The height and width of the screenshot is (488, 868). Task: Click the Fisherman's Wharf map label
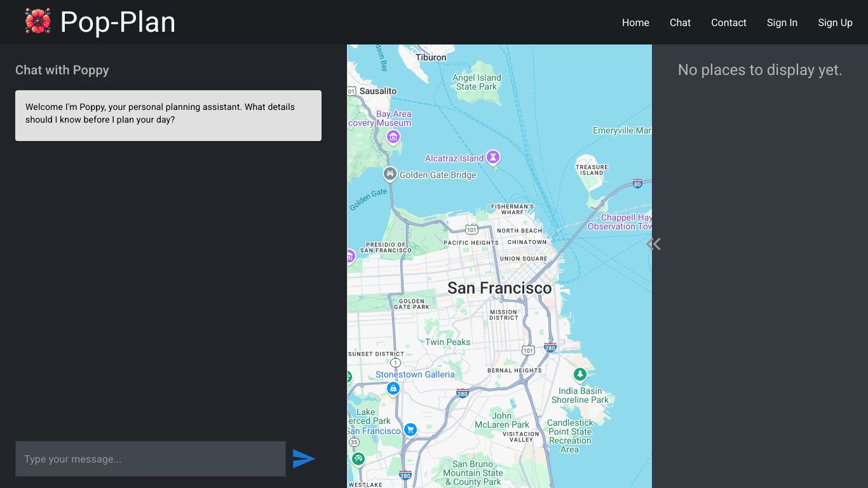click(512, 210)
